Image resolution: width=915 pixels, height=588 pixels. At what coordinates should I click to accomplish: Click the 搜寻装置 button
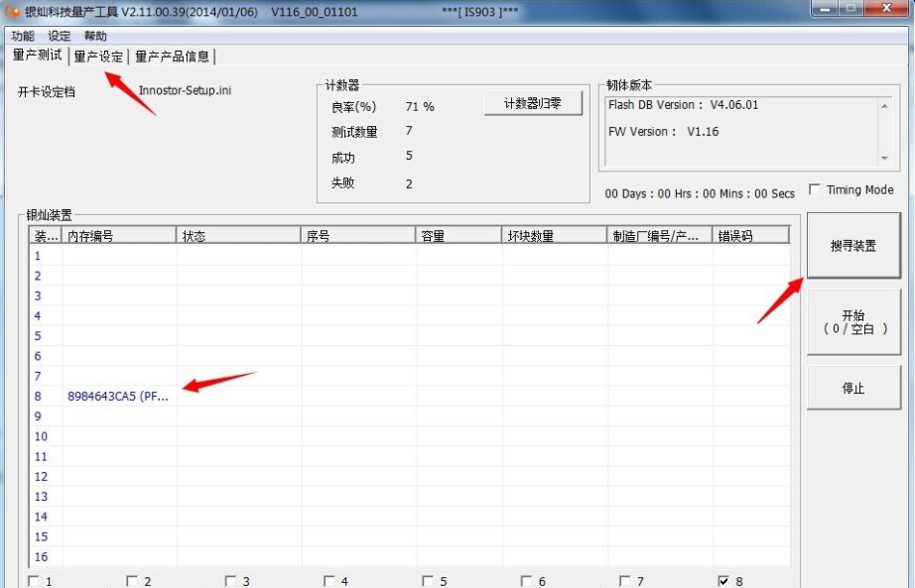click(x=853, y=246)
